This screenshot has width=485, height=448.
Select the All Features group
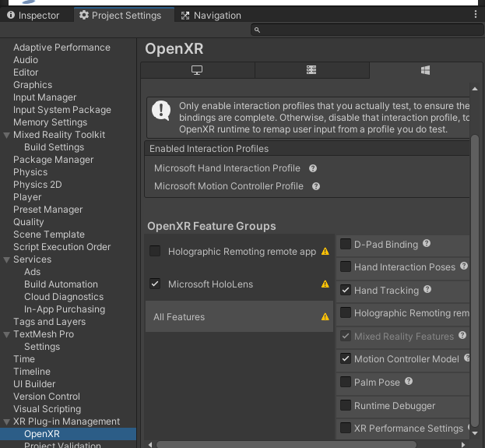[239, 317]
